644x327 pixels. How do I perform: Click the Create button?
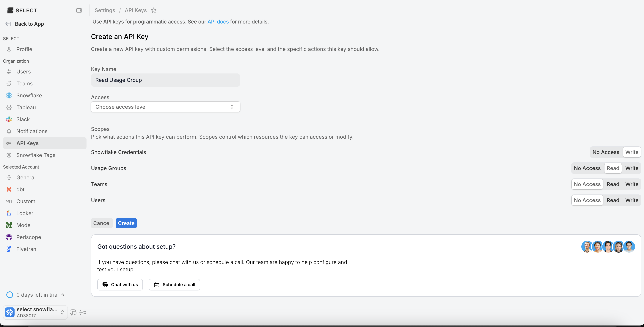(x=126, y=223)
